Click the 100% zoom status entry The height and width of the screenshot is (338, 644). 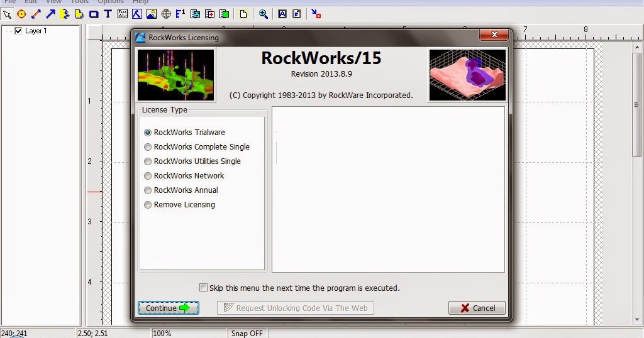(x=162, y=334)
